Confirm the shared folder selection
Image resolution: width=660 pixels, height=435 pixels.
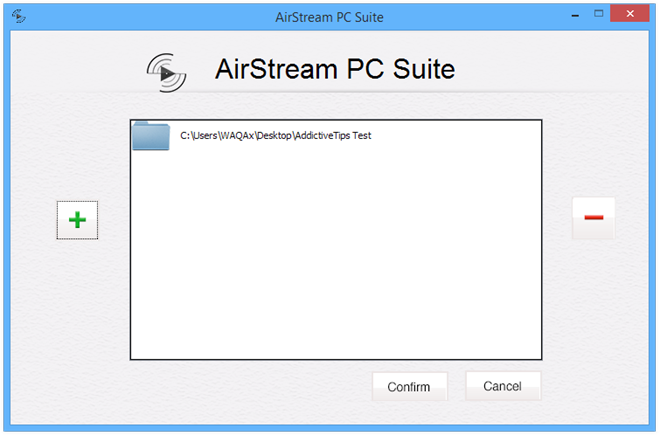[409, 387]
